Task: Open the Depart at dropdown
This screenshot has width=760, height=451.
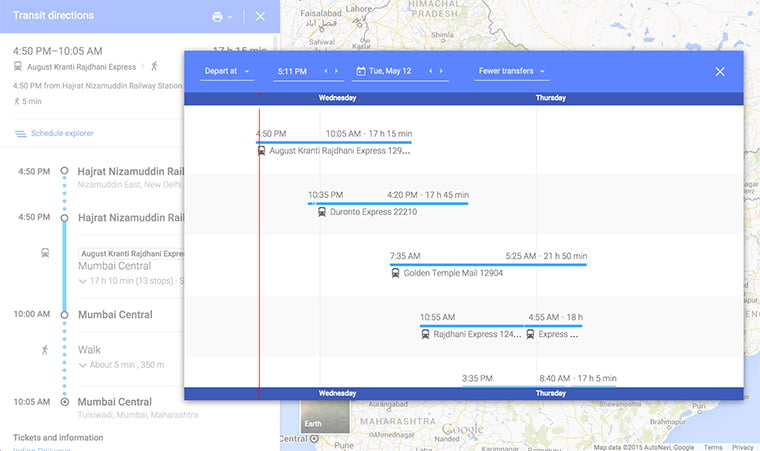Action: (x=227, y=71)
